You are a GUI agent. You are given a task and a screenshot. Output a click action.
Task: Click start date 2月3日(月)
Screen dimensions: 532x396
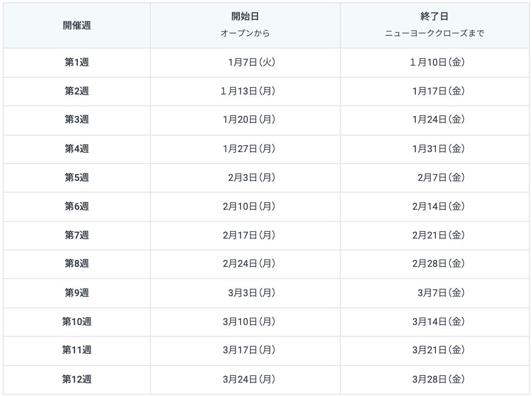coord(251,178)
